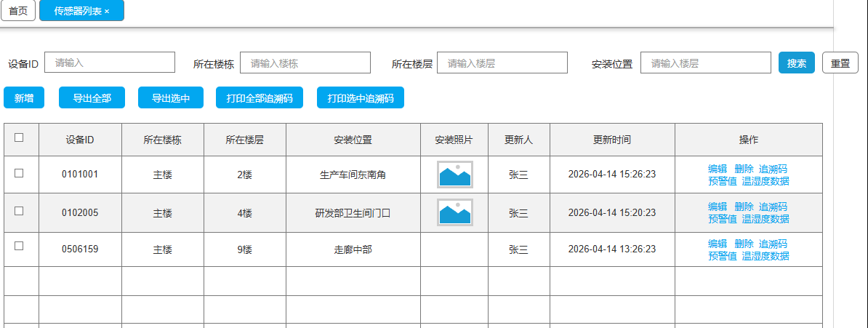868x328 pixels.
Task: Check the row for device 0101001
Action: tap(19, 173)
